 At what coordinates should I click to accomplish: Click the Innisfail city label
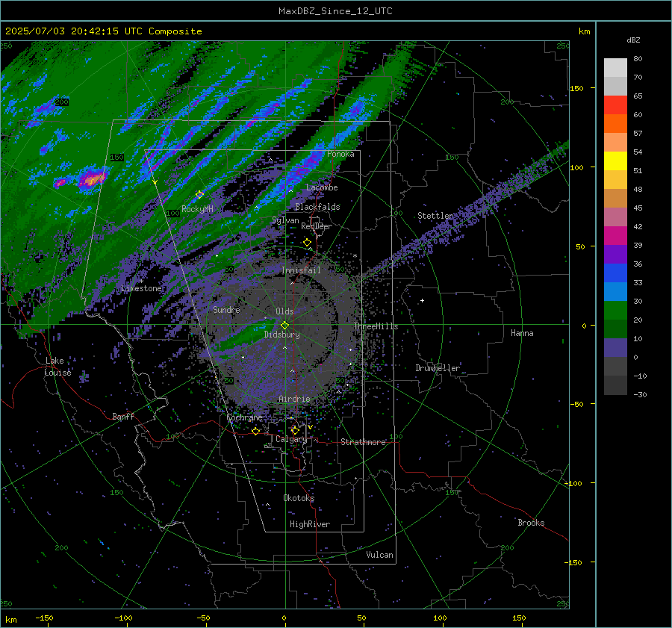point(301,270)
